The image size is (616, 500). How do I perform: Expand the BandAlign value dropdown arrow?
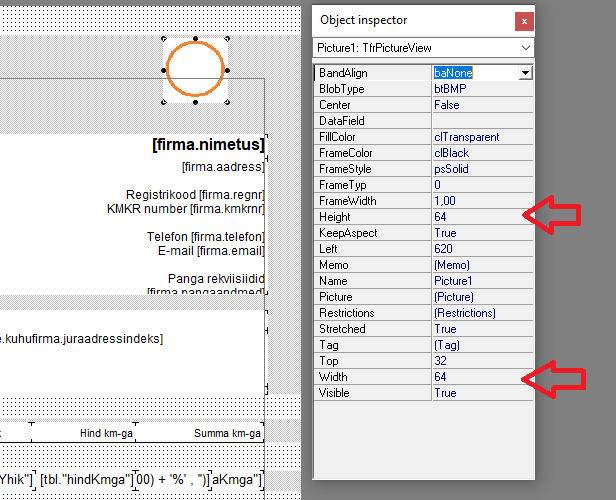(x=525, y=73)
